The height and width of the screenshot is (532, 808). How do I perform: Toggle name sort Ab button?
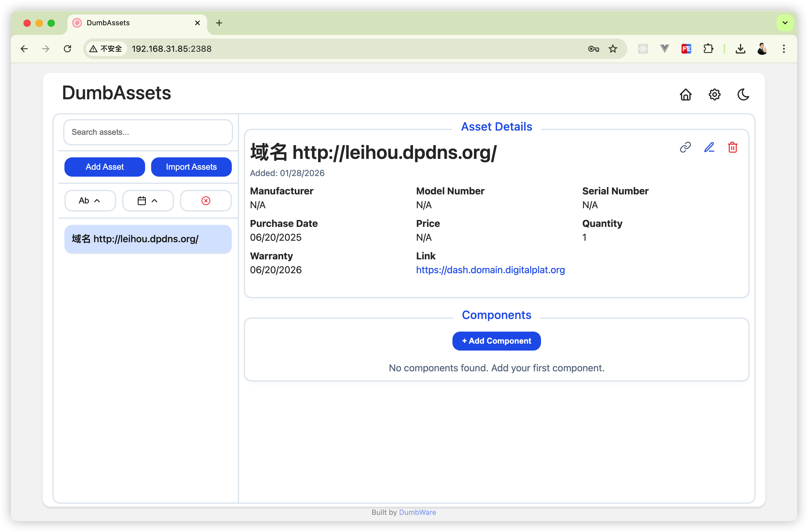point(90,200)
